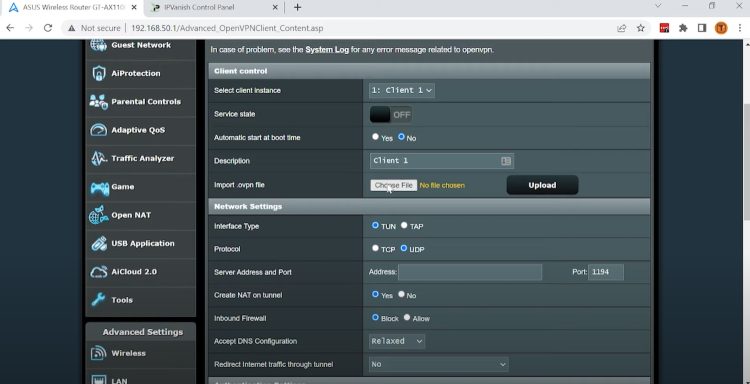
Task: Click the browser address bar URL
Action: click(x=227, y=28)
